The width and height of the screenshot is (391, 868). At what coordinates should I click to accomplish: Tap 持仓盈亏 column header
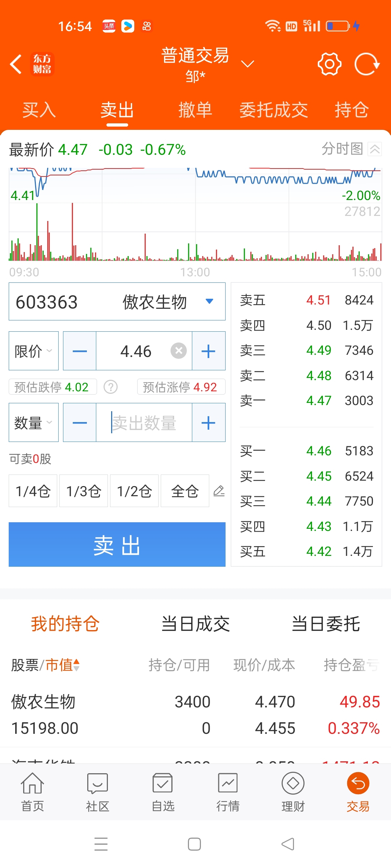tap(351, 665)
